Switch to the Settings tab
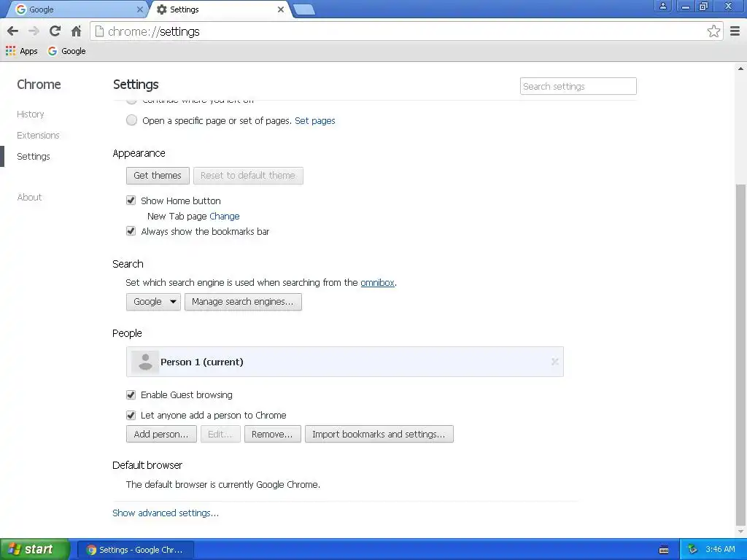Viewport: 747px width, 560px height. coord(220,9)
